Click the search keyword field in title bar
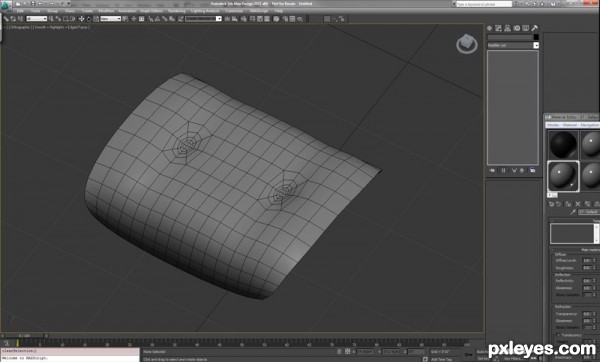 pos(484,4)
